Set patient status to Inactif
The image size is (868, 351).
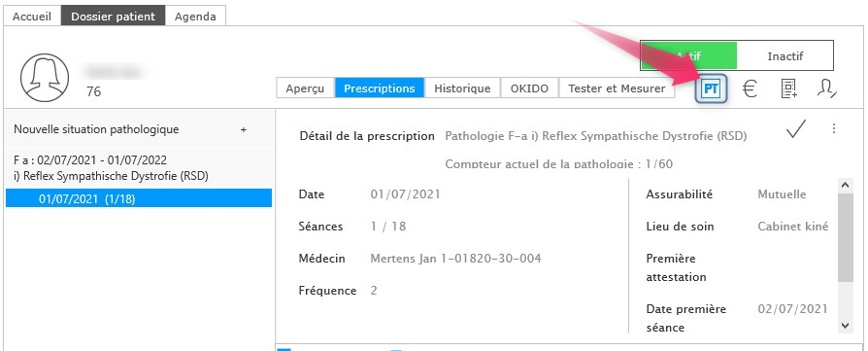pos(785,55)
